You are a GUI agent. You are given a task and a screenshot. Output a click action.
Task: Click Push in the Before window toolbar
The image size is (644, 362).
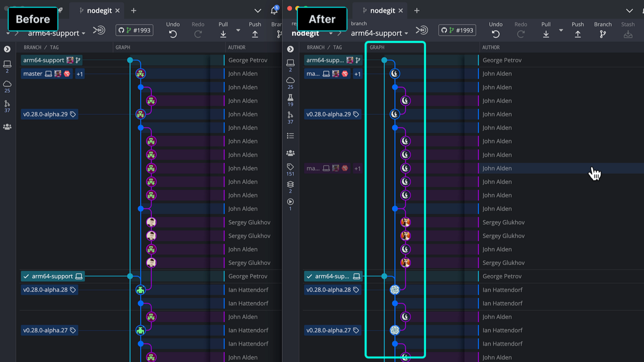(x=255, y=30)
